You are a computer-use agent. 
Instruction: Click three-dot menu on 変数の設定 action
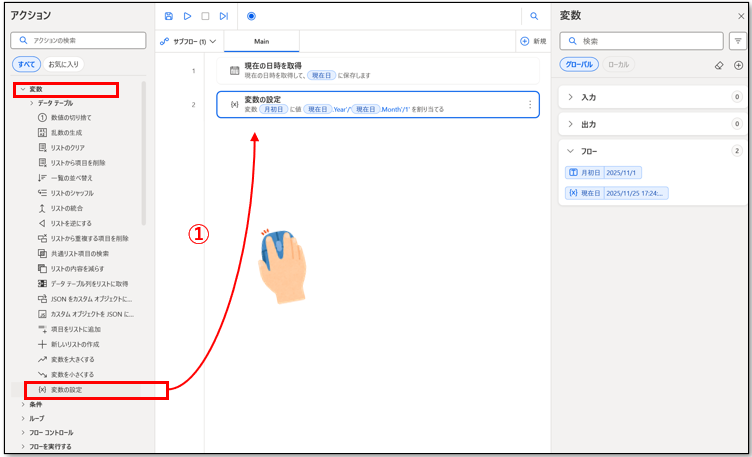pyautogui.click(x=530, y=104)
